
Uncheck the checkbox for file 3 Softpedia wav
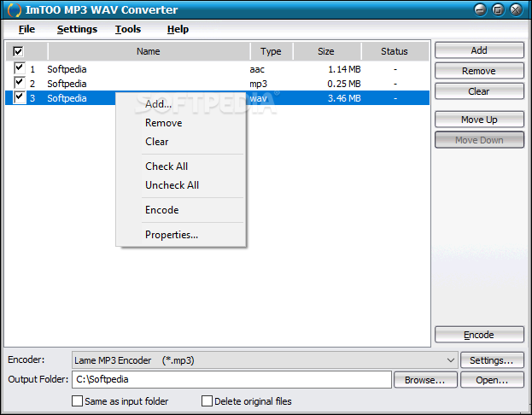point(20,97)
